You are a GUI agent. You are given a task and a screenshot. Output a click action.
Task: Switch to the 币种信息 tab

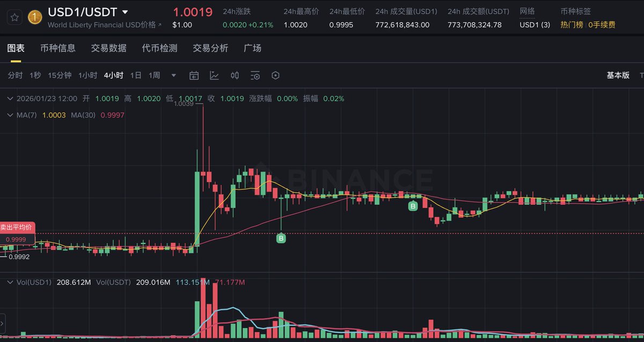pos(58,48)
